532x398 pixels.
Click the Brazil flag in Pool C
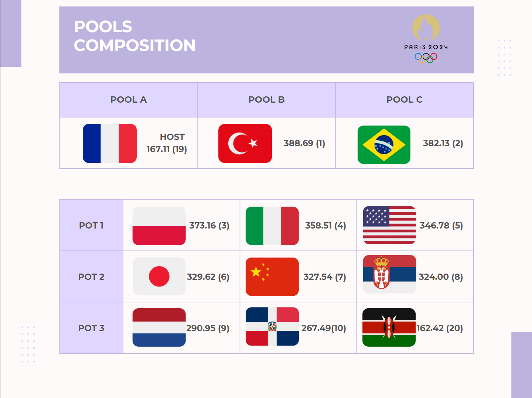(x=384, y=145)
